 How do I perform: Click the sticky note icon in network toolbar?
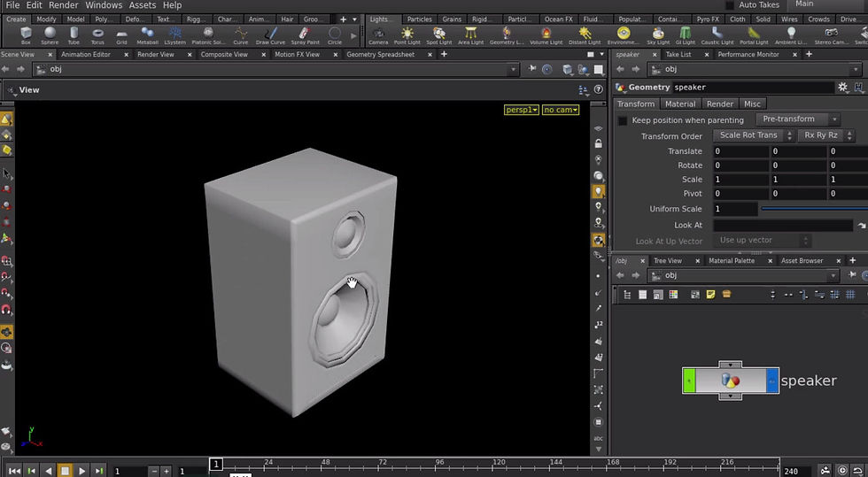click(x=710, y=295)
